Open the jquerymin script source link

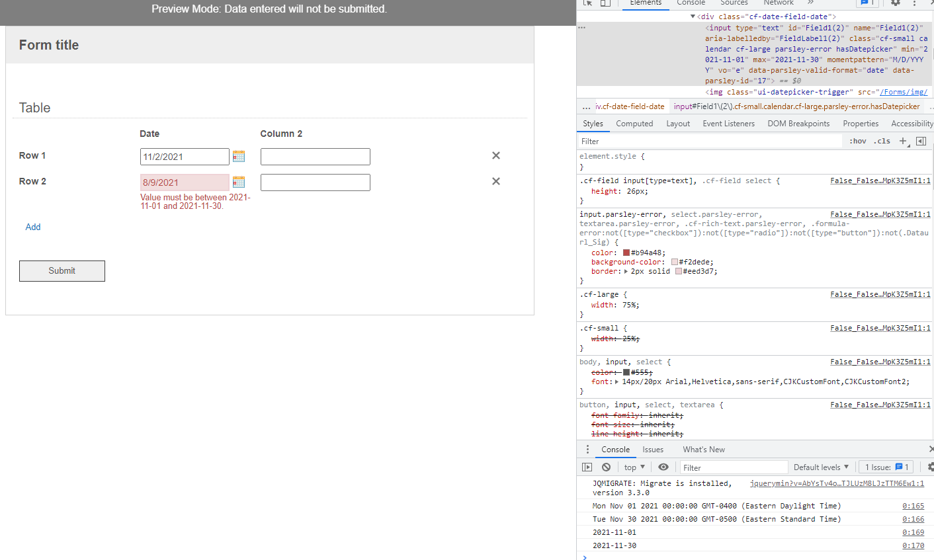coord(837,483)
